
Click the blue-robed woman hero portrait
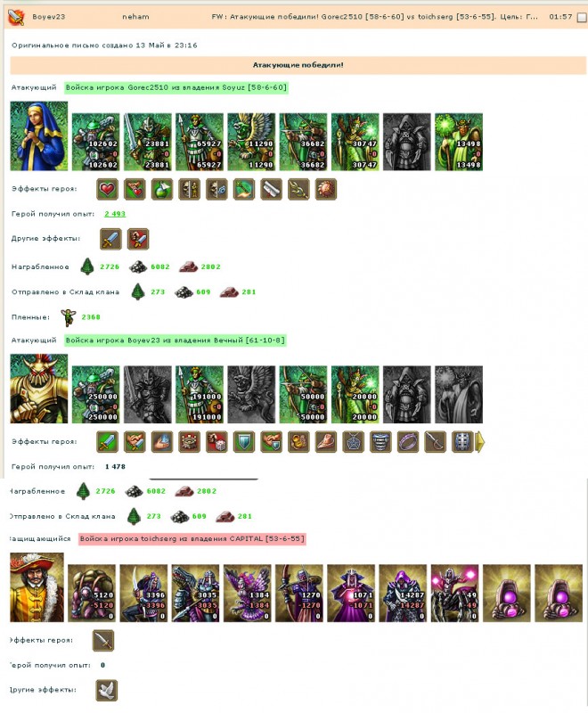point(39,136)
